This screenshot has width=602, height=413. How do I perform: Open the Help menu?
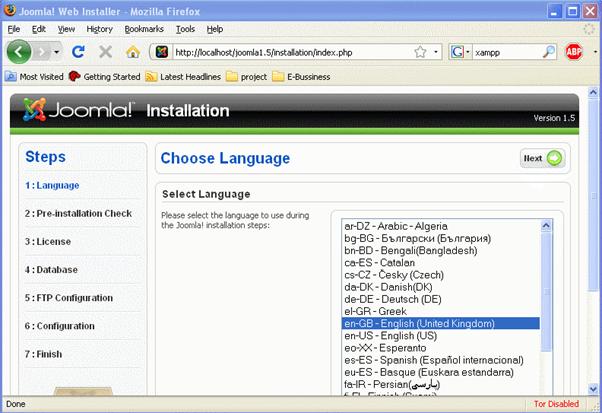click(215, 29)
